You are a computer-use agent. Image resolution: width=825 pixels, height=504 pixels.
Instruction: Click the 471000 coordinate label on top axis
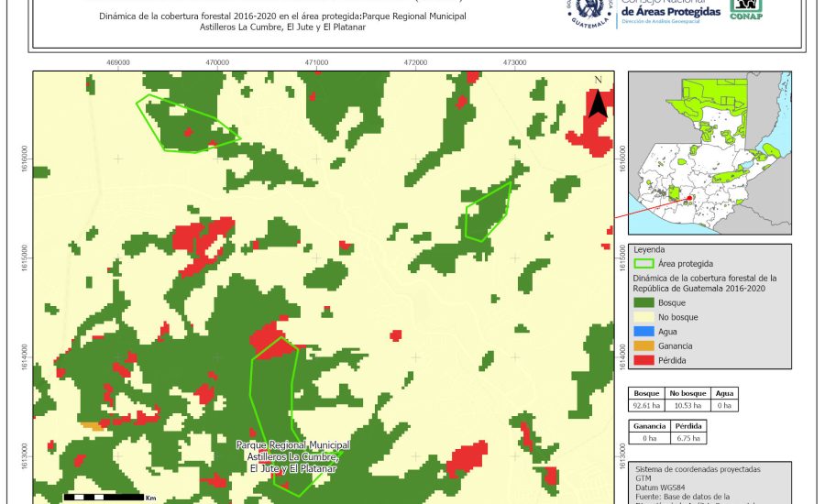pyautogui.click(x=316, y=63)
